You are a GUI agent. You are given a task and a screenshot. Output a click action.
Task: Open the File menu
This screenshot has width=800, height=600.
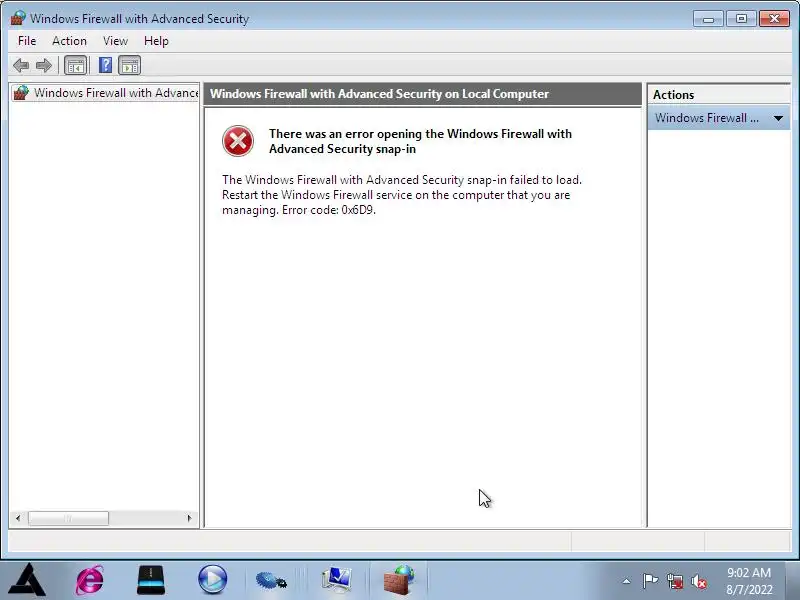pos(27,41)
